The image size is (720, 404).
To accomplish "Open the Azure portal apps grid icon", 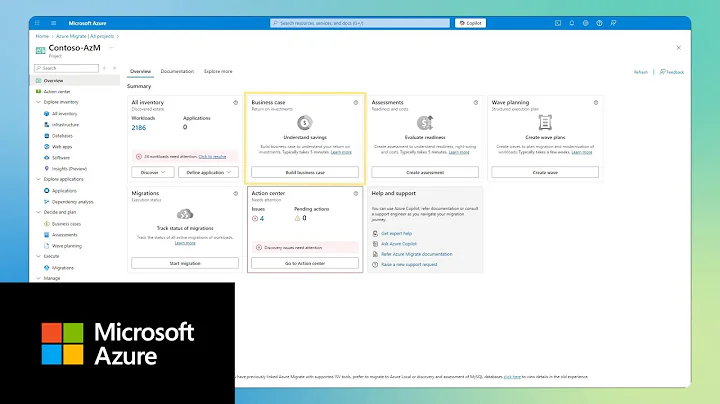I will (x=37, y=23).
